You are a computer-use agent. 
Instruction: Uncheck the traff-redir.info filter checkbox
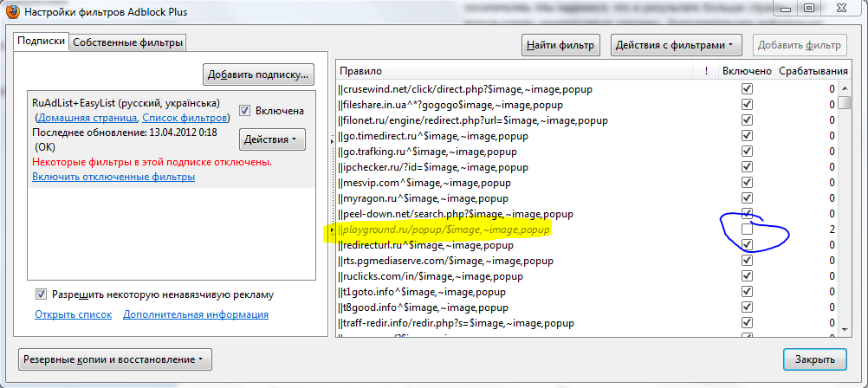[x=748, y=323]
